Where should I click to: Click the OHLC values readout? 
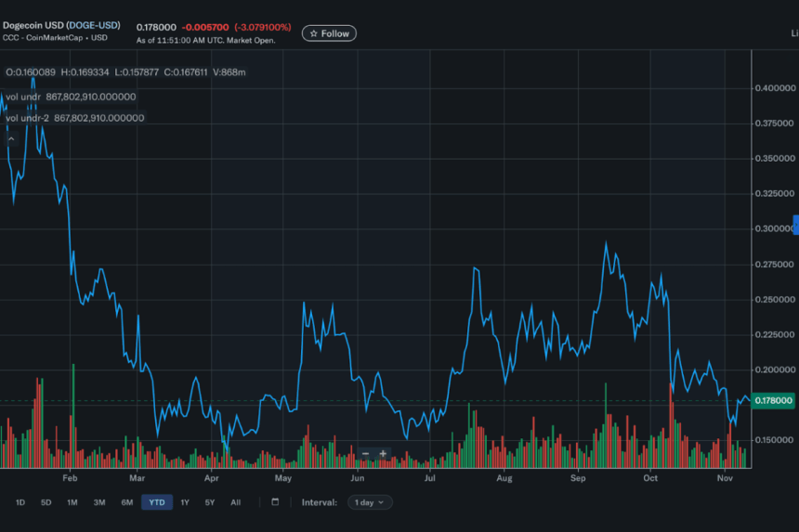point(125,72)
